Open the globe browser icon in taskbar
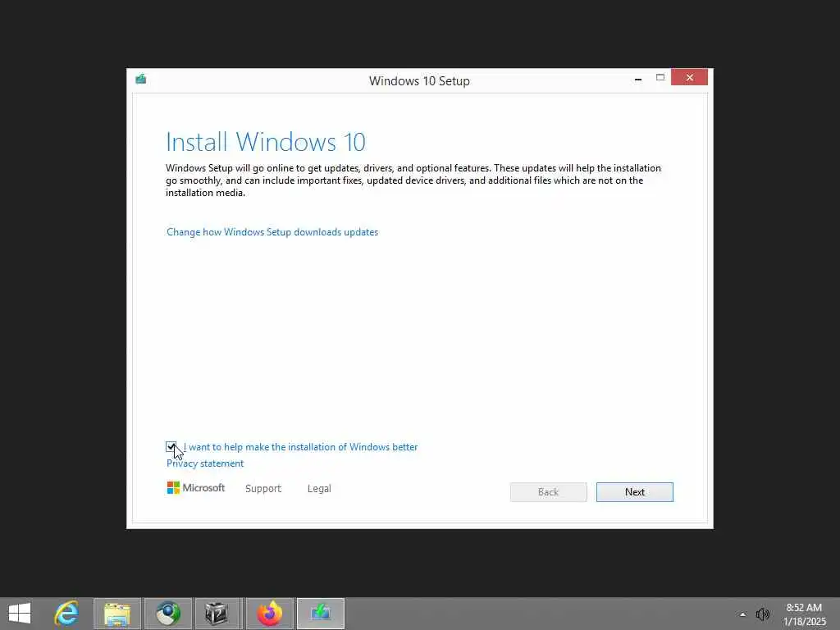Image resolution: width=840 pixels, height=630 pixels. 168,614
